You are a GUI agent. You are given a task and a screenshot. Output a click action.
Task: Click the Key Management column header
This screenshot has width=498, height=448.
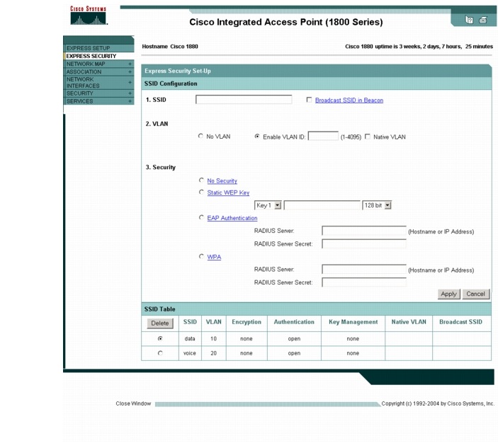353,322
